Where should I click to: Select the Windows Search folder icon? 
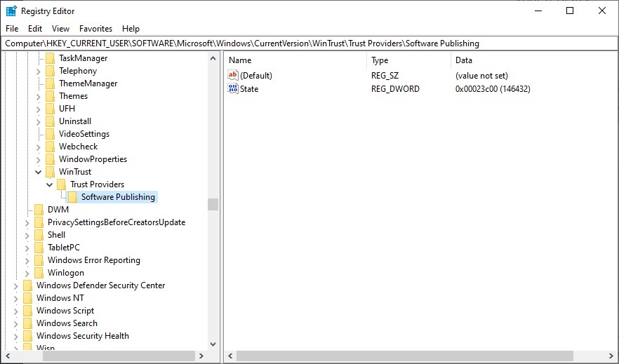pos(27,323)
